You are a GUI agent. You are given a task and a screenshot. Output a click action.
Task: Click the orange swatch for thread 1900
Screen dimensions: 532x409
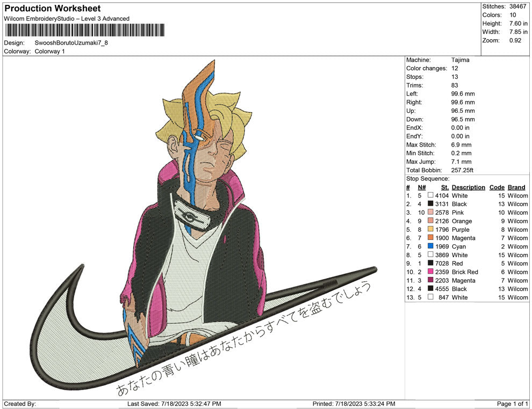coord(430,238)
